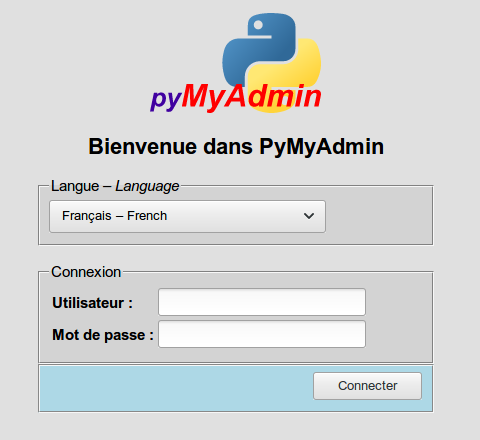Viewport: 480px width, 440px height.
Task: Click the italic 'Language' legend word
Action: [x=147, y=186]
